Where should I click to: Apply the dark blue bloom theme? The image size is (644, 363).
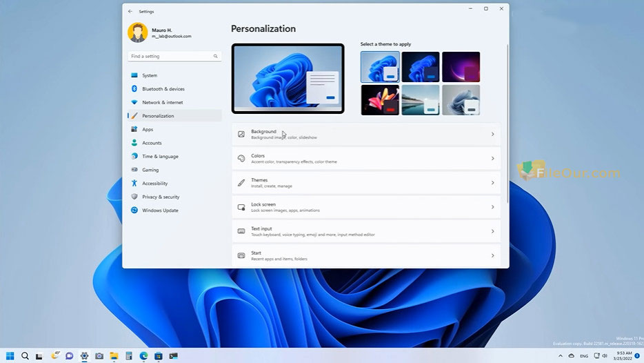coord(420,67)
